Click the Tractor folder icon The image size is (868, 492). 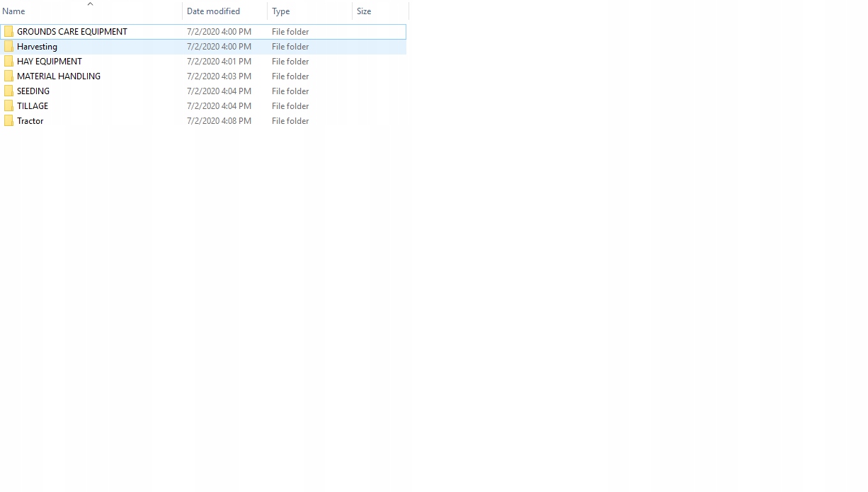point(8,120)
